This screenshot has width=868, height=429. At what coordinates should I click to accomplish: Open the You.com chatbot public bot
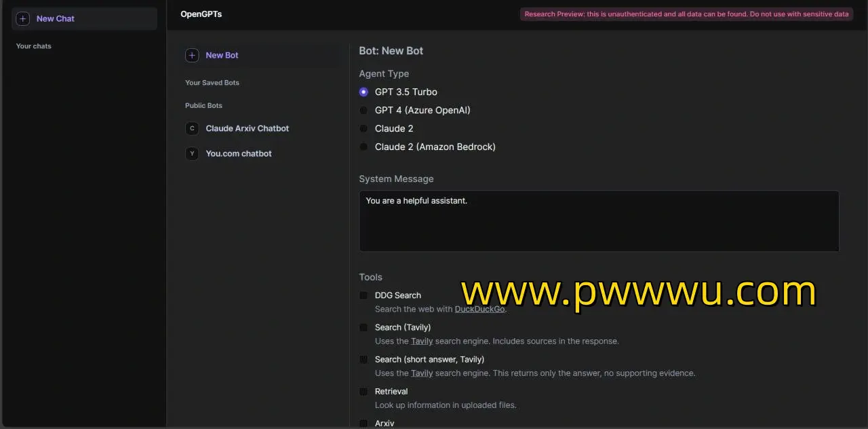pos(239,153)
